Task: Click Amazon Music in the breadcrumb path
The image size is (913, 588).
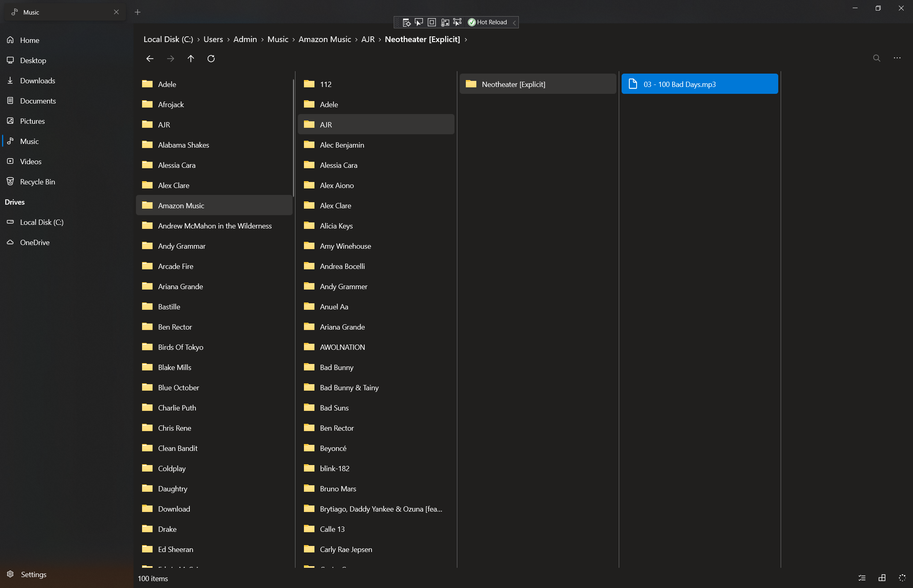Action: tap(325, 39)
